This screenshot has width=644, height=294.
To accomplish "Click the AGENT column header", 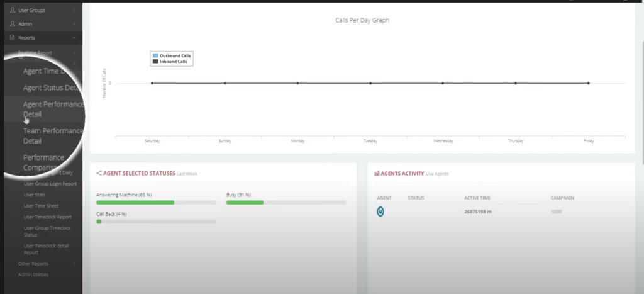I will [x=384, y=198].
